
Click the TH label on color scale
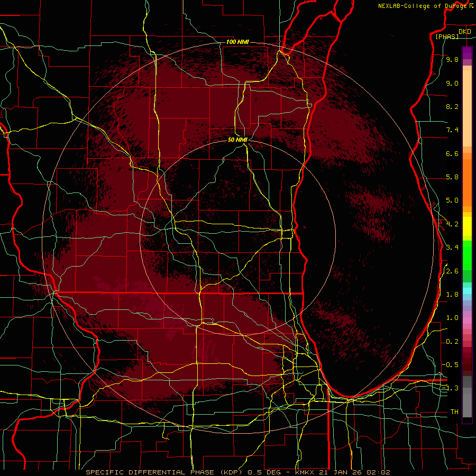pyautogui.click(x=454, y=412)
